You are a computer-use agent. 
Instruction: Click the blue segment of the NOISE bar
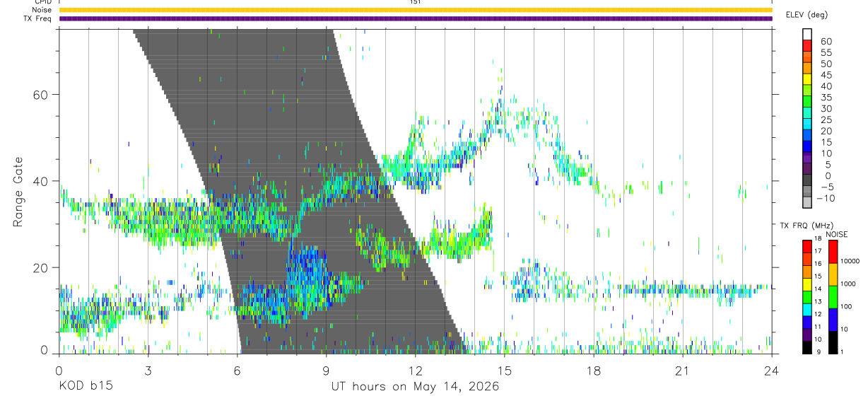pos(833,320)
